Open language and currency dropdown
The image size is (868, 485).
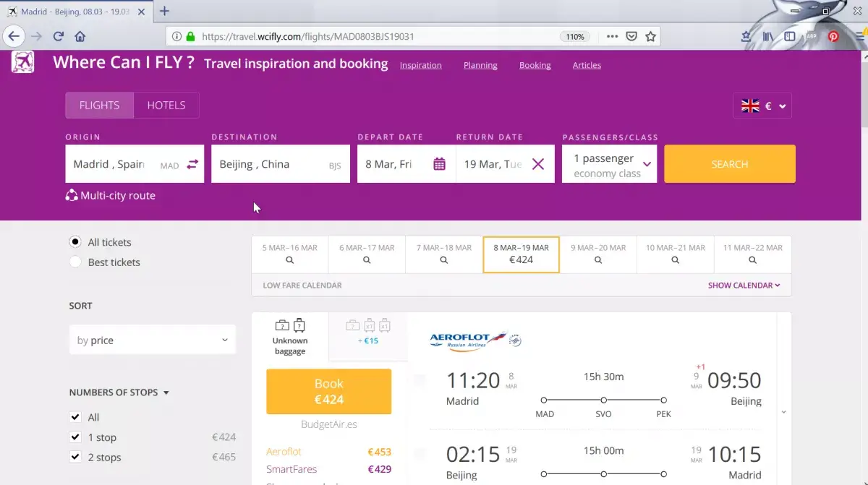[762, 106]
